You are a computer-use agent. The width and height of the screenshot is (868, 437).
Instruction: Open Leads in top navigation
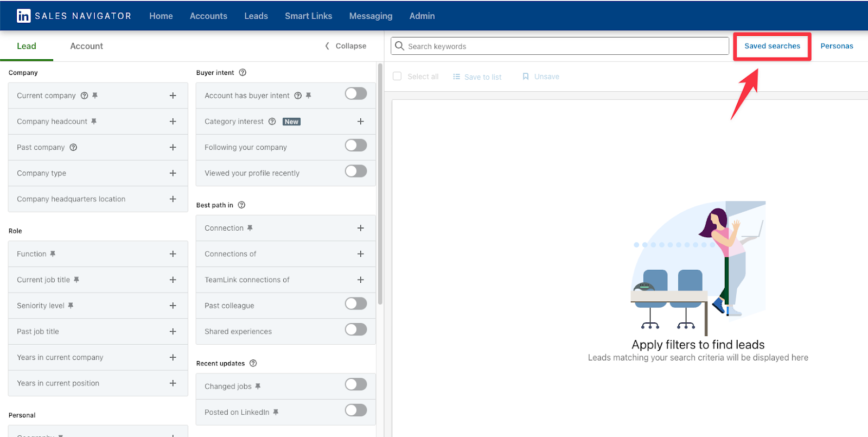[x=256, y=16]
